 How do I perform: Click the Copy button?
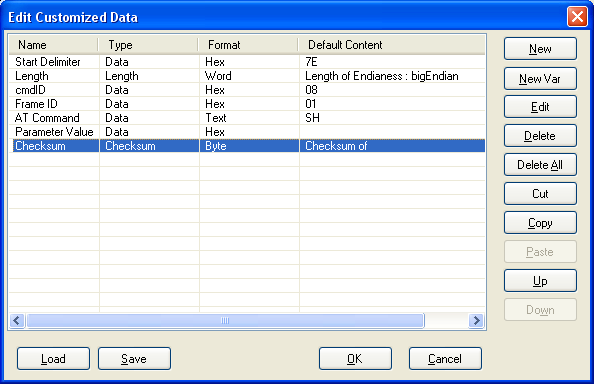click(x=540, y=223)
